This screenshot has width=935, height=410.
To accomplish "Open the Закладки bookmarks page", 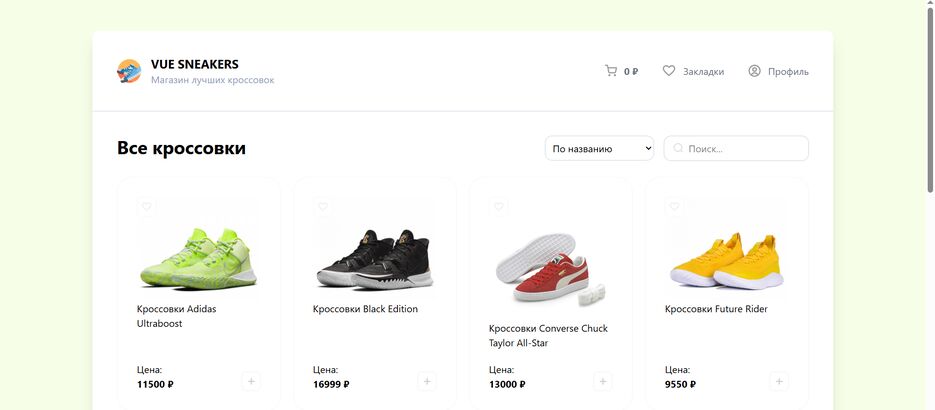I will pyautogui.click(x=703, y=72).
